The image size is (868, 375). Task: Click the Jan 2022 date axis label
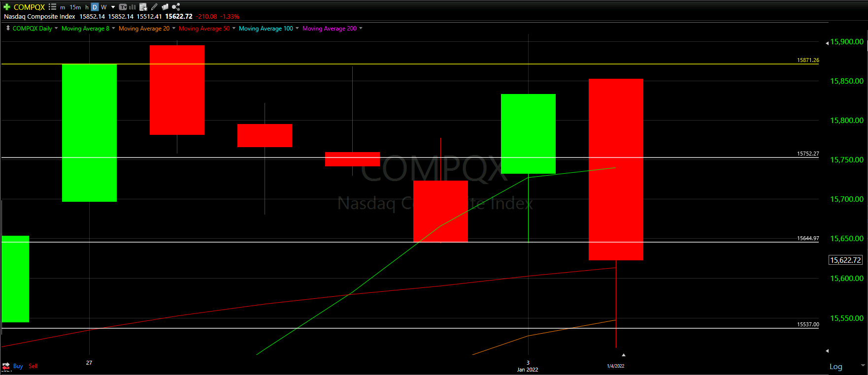click(x=527, y=370)
